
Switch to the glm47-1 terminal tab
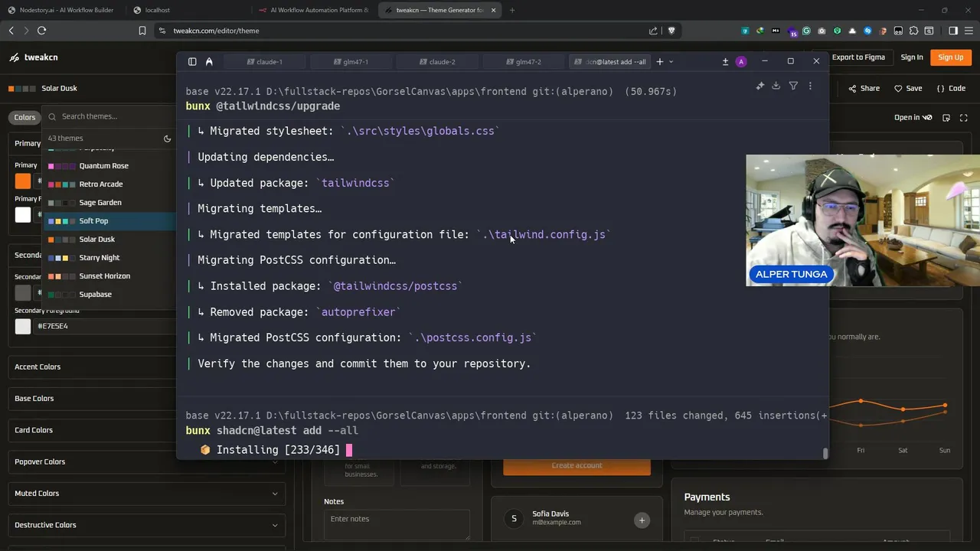351,61
